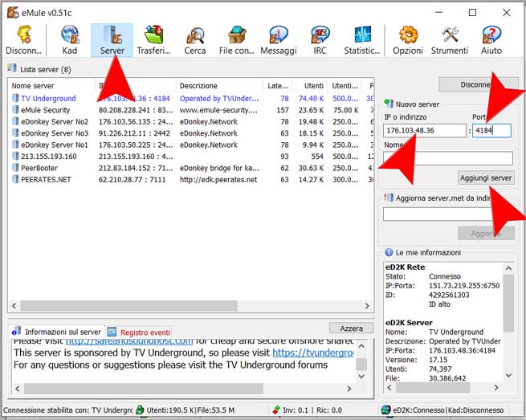526x420 pixels.
Task: Click the 'Connessione stabilita con' status text
Action: click(67, 410)
